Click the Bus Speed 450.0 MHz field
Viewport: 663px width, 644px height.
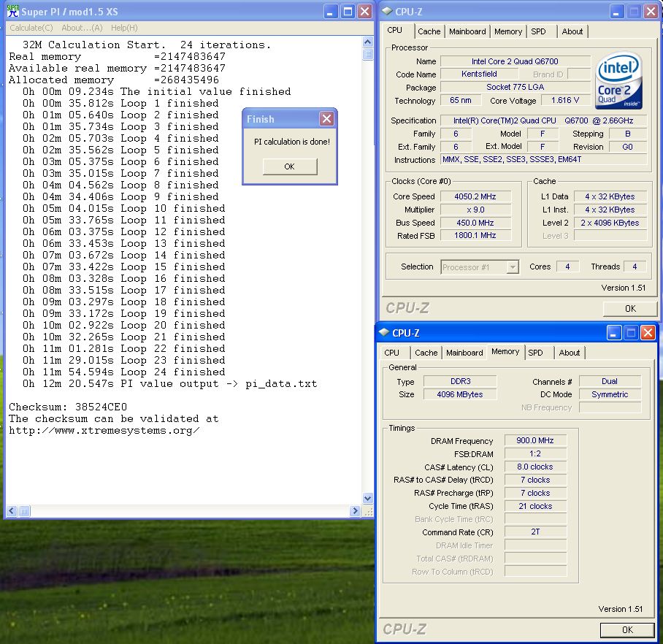[x=475, y=223]
